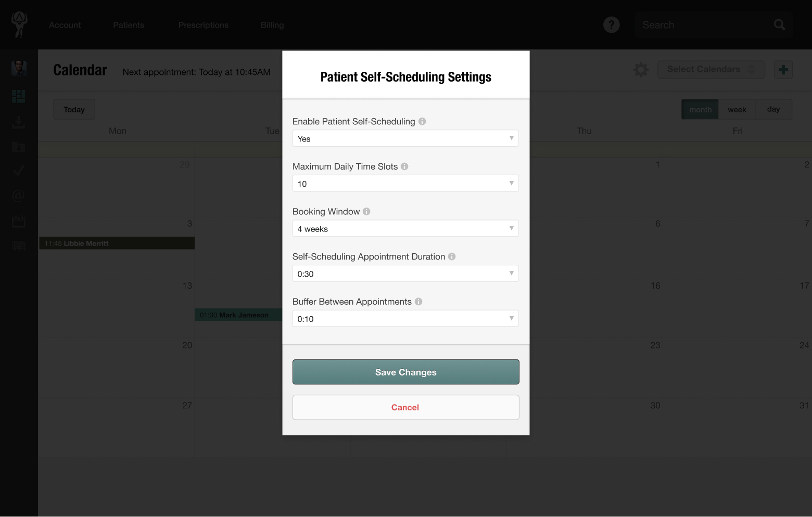Image resolution: width=812 pixels, height=517 pixels.
Task: Click the checkmark tasks icon in sidebar
Action: pos(18,171)
